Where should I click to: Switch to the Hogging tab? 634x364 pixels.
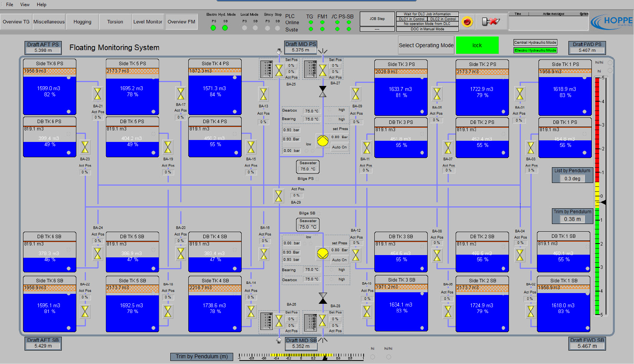click(82, 22)
